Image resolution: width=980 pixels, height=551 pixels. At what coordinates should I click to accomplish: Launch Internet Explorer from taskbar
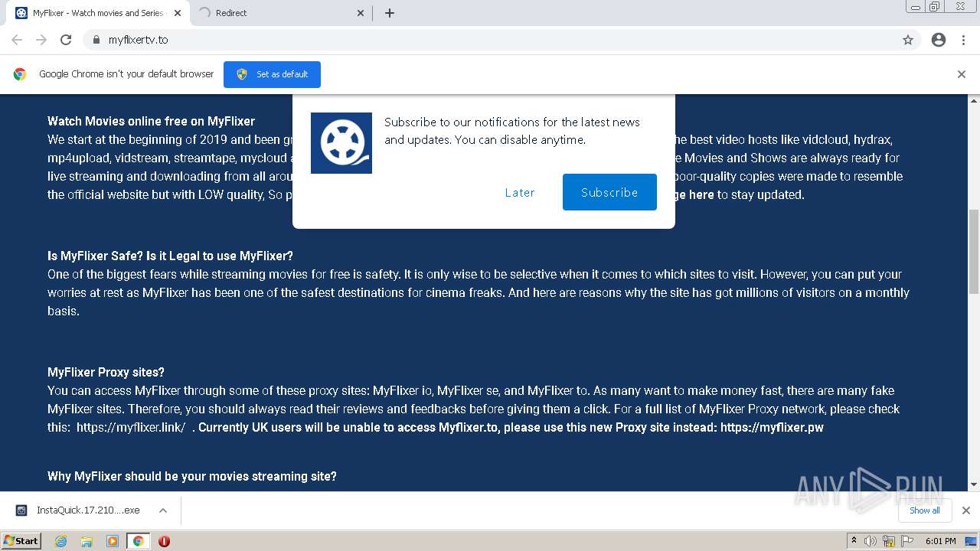point(60,541)
